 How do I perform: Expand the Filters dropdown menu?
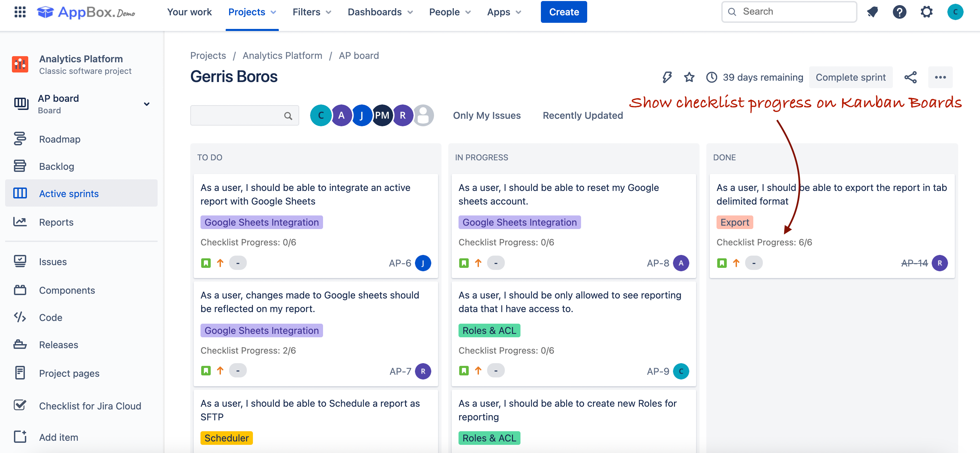pos(311,12)
